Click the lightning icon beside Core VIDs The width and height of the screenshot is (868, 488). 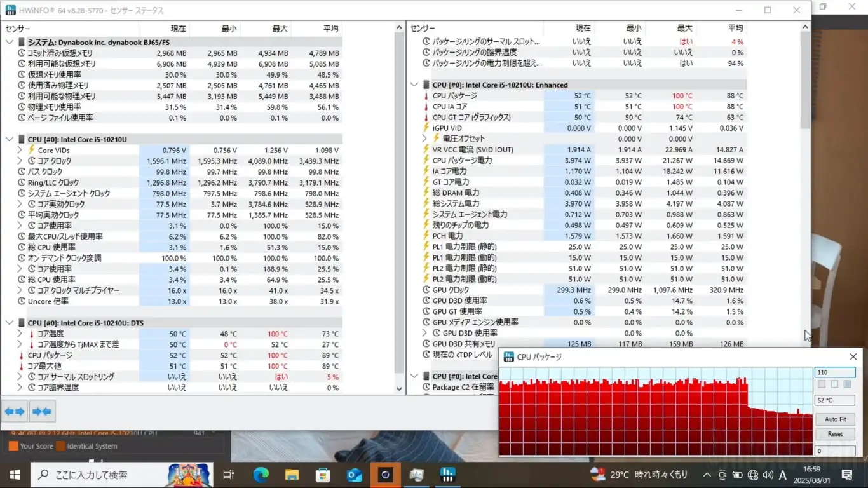[32, 150]
